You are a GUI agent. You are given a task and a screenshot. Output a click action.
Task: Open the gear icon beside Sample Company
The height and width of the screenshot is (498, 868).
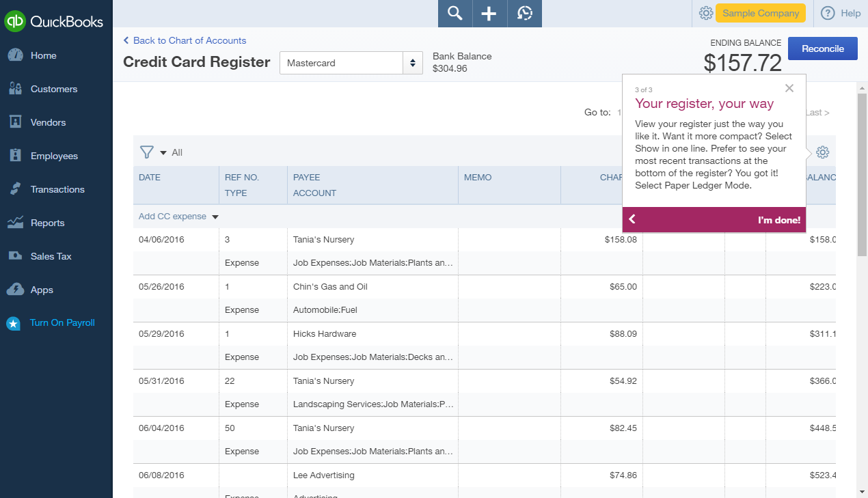(706, 13)
